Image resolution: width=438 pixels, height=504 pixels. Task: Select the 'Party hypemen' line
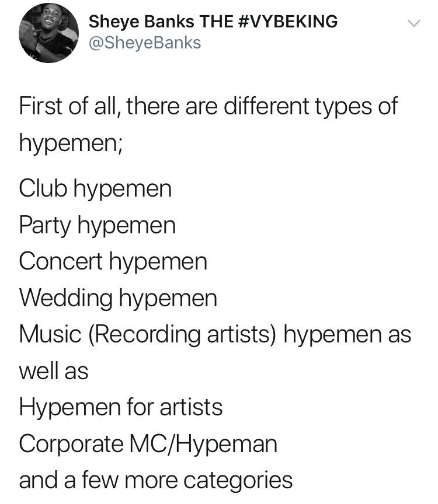(97, 225)
